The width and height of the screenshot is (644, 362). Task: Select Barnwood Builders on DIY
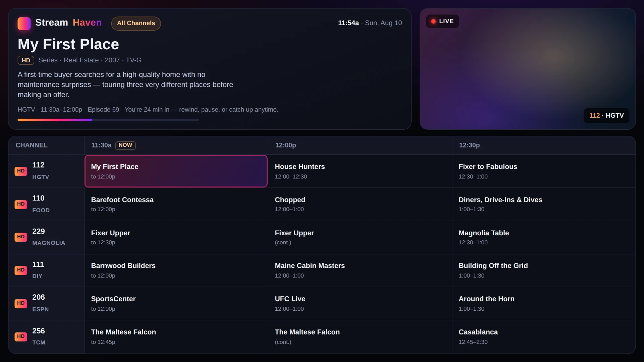(x=176, y=270)
